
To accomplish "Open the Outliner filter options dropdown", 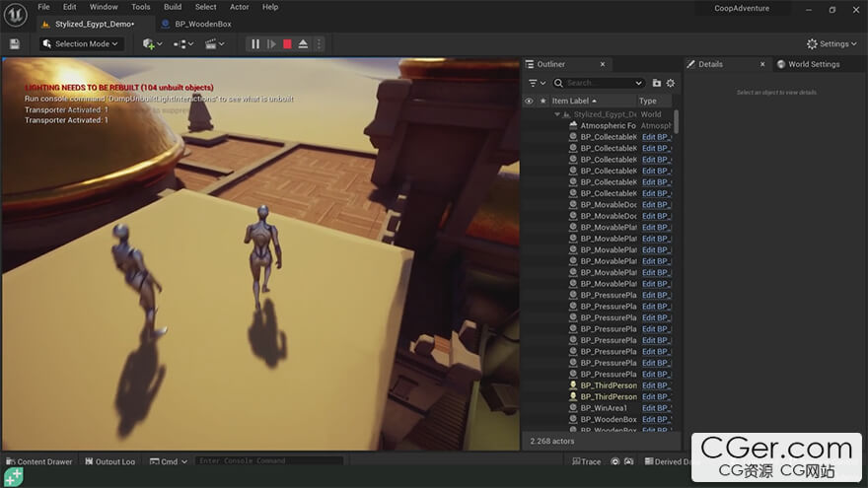I will [x=537, y=83].
